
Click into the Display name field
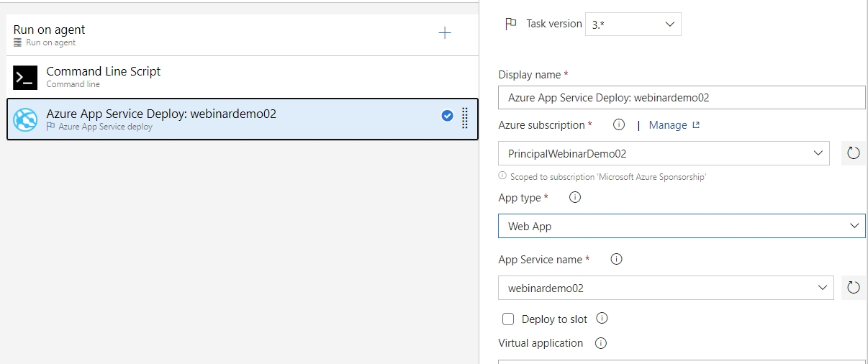click(682, 98)
